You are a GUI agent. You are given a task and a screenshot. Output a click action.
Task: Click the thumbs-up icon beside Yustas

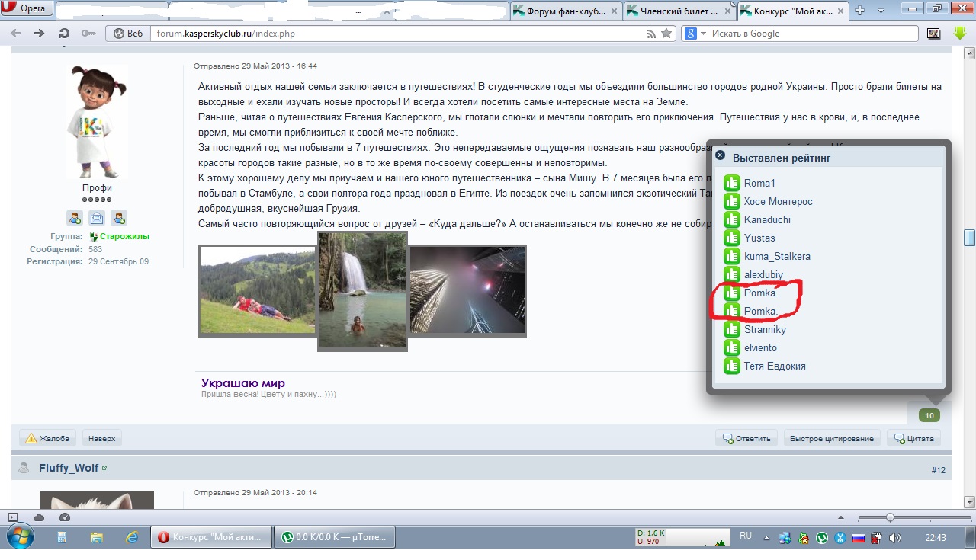tap(732, 238)
